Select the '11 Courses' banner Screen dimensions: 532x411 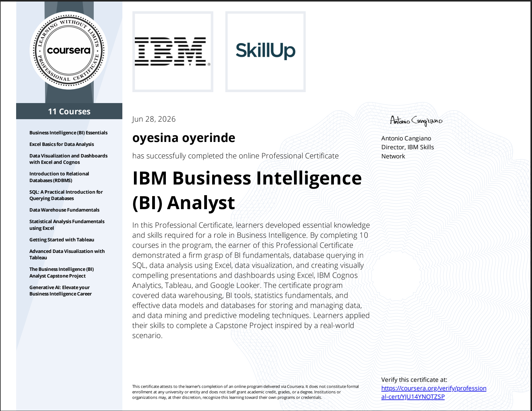[x=69, y=111]
